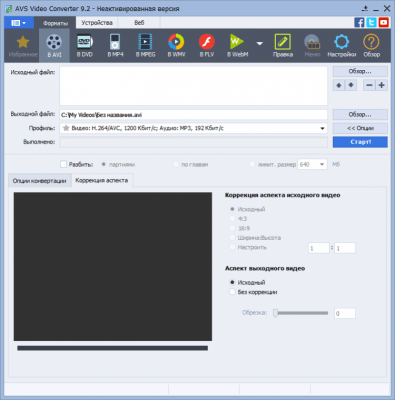Click Обзор button next to output file

[x=360, y=115]
